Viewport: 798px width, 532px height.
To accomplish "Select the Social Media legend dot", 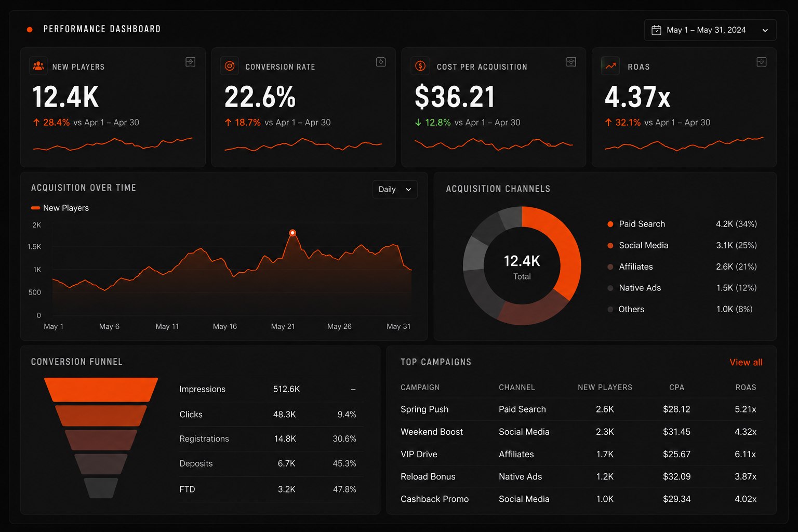I will (x=610, y=245).
